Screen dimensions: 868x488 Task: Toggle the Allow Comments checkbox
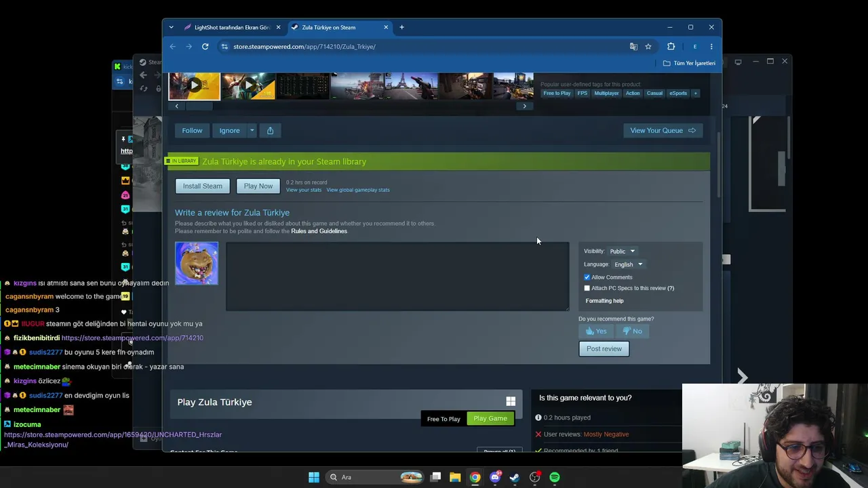[587, 277]
